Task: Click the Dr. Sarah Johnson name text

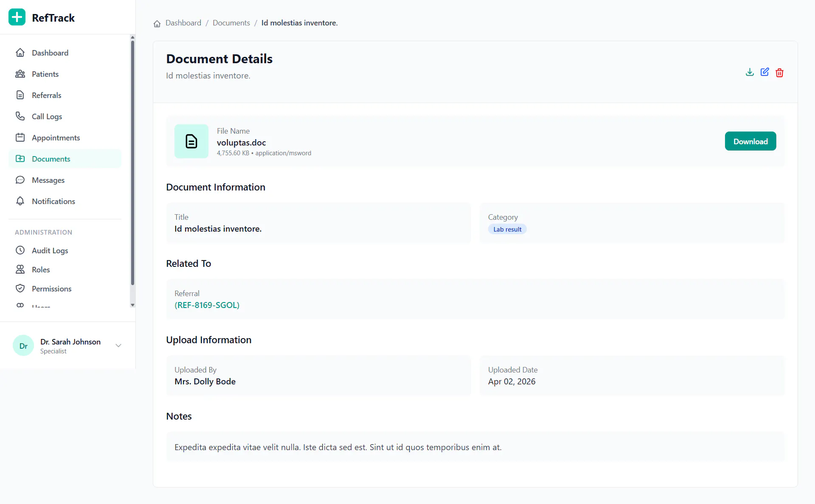Action: coord(70,342)
